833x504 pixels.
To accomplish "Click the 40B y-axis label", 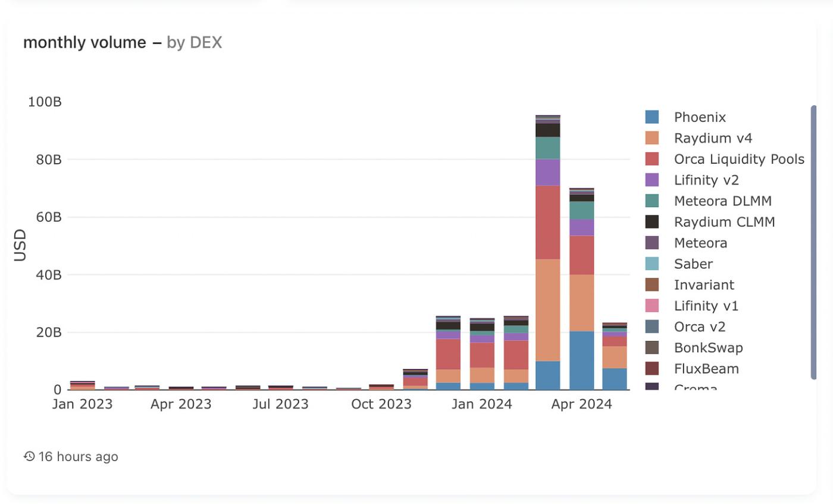I will coord(48,274).
